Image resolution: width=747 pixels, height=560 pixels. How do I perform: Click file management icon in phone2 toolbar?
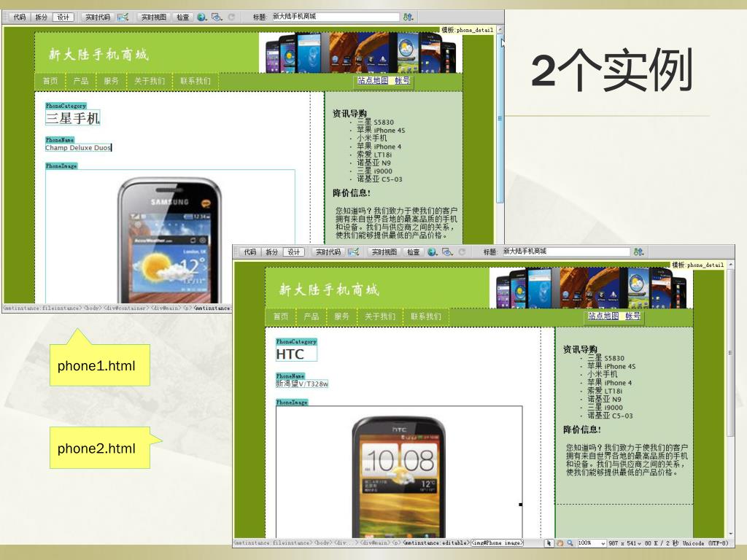(x=638, y=252)
